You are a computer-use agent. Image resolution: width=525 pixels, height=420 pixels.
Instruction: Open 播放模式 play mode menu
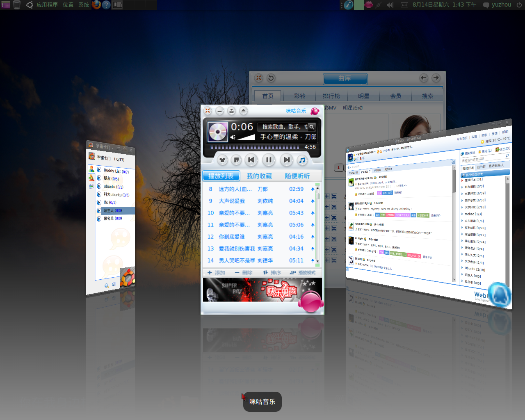click(x=303, y=273)
